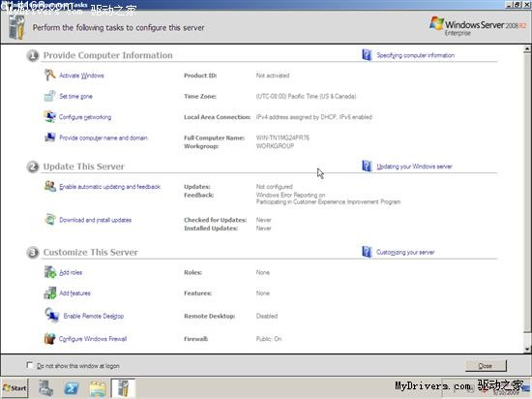Choose the Add roles link
Image resolution: width=532 pixels, height=399 pixels.
pos(71,272)
